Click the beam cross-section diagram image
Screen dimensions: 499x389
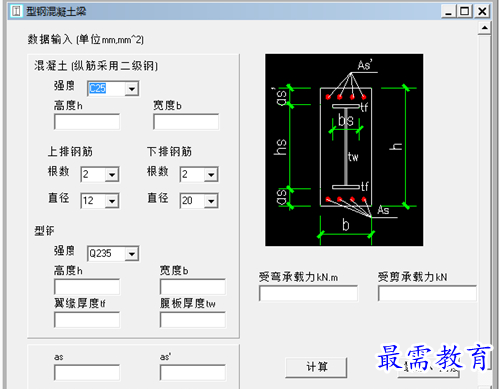[x=344, y=150]
